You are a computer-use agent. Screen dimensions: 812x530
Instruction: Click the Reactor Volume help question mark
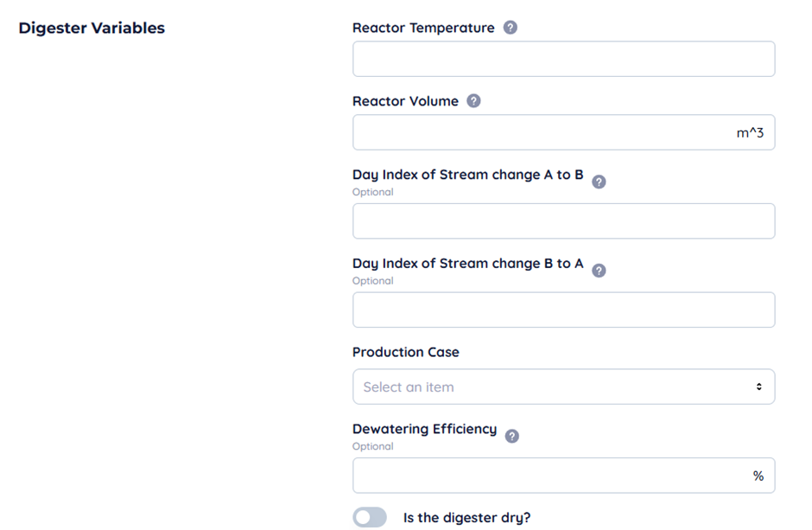(x=473, y=100)
